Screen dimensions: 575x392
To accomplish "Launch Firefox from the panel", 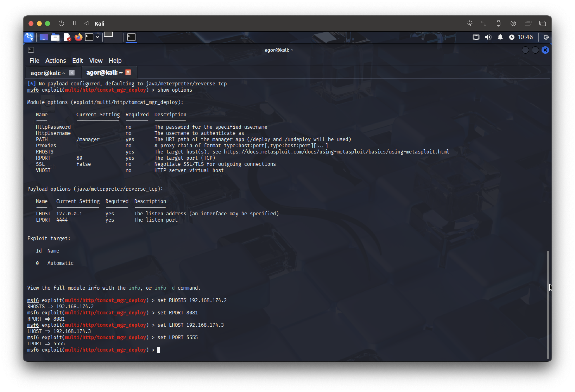I will click(78, 37).
